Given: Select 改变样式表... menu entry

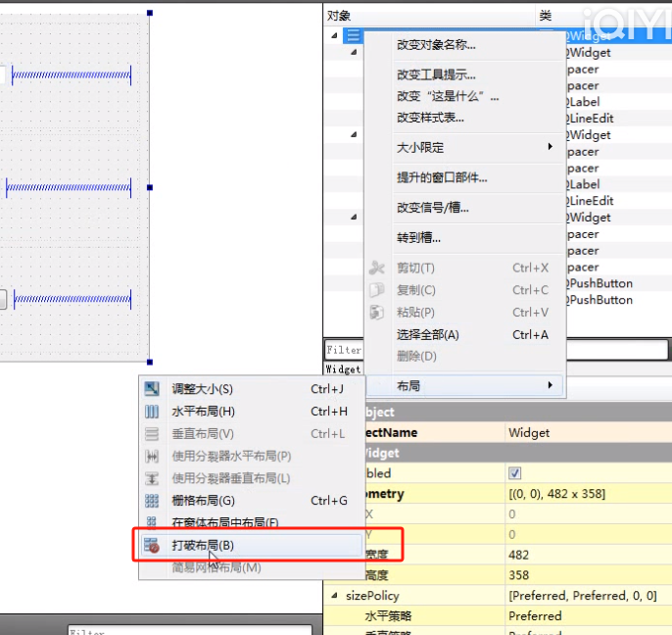Looking at the screenshot, I should pyautogui.click(x=430, y=118).
